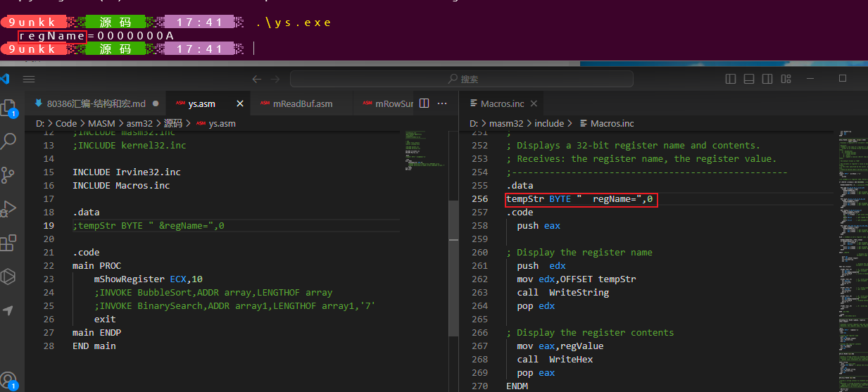Click line 28 END main
868x392 pixels.
pyautogui.click(x=94, y=346)
